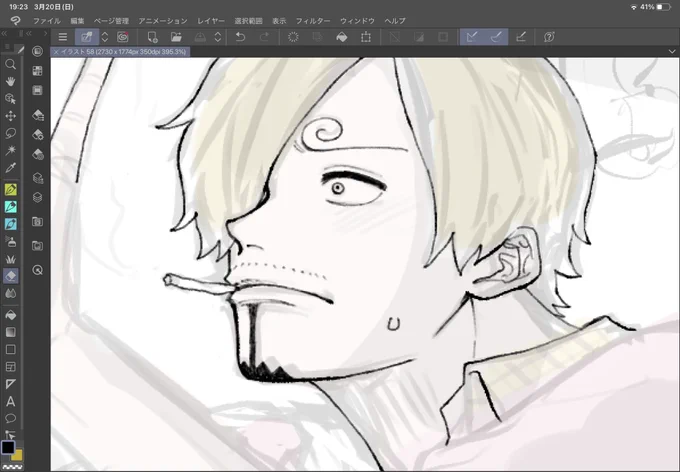Click the CLIP STUDIO swirl launcher icon
This screenshot has height=472, width=680.
(x=123, y=37)
